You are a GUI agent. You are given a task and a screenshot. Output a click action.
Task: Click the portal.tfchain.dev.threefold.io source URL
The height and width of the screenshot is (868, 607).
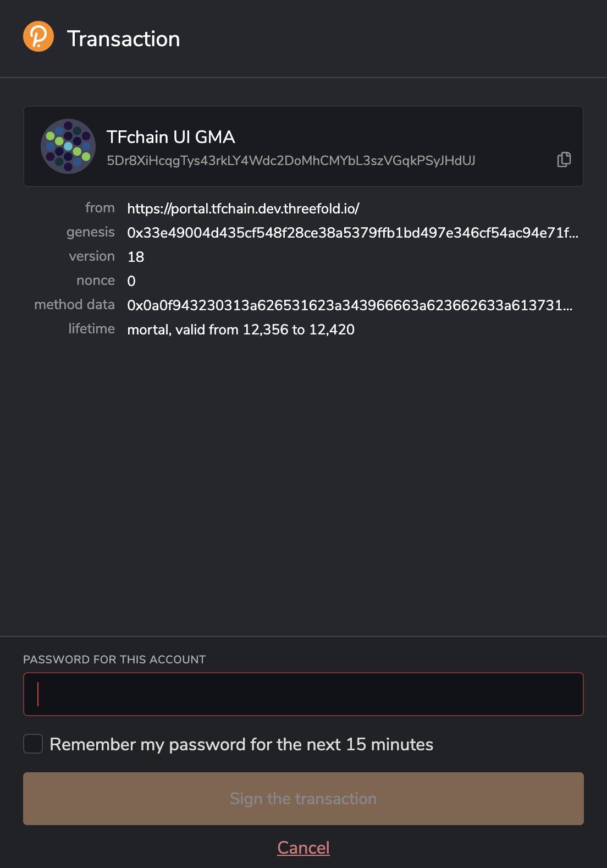(243, 208)
